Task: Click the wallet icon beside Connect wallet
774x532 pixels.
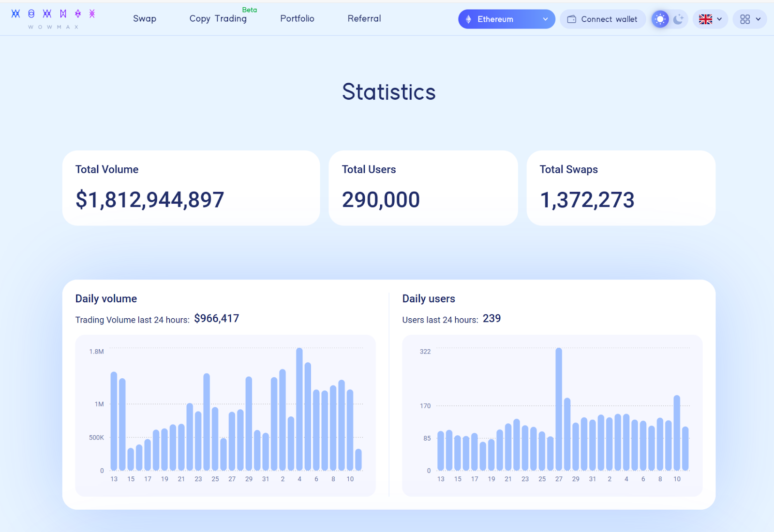Action: click(x=571, y=19)
